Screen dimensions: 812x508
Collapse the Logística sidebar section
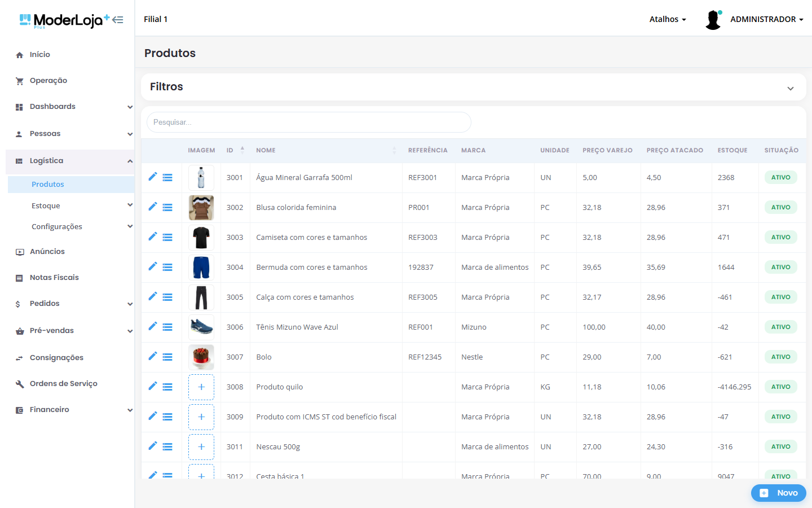[70, 161]
